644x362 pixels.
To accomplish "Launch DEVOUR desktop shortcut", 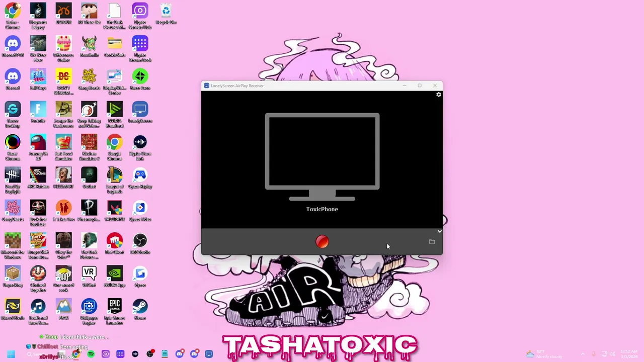I will pyautogui.click(x=63, y=14).
